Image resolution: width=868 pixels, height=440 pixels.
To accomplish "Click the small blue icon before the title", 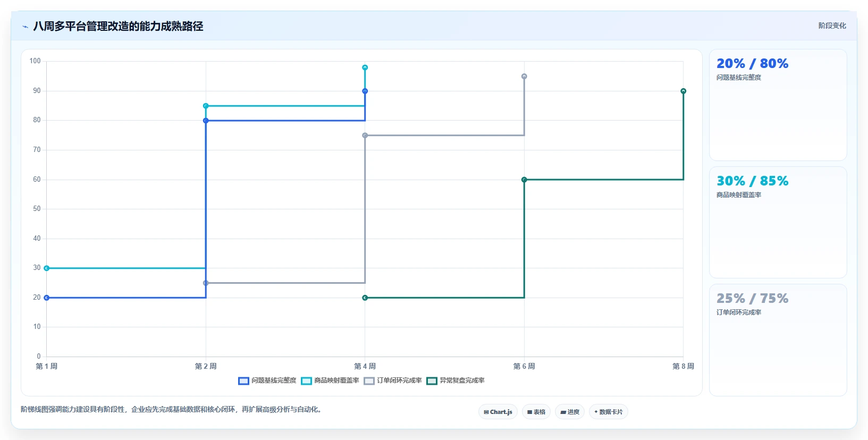I will [x=25, y=27].
